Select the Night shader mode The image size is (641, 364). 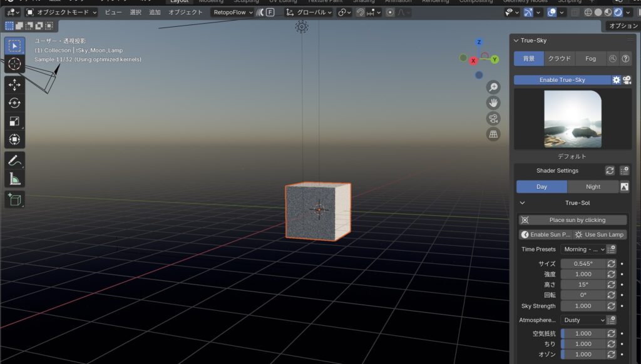(593, 187)
